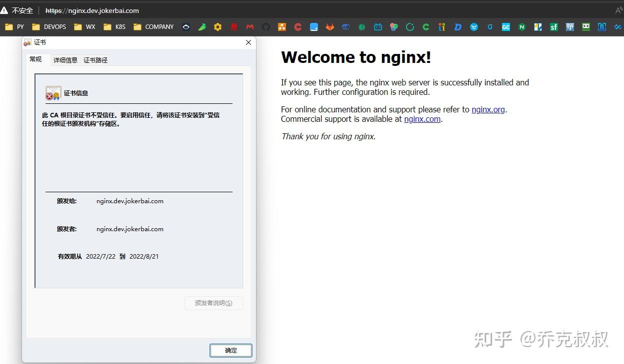Open the yellow gear bookmark
This screenshot has width=624, height=364.
coord(218,27)
